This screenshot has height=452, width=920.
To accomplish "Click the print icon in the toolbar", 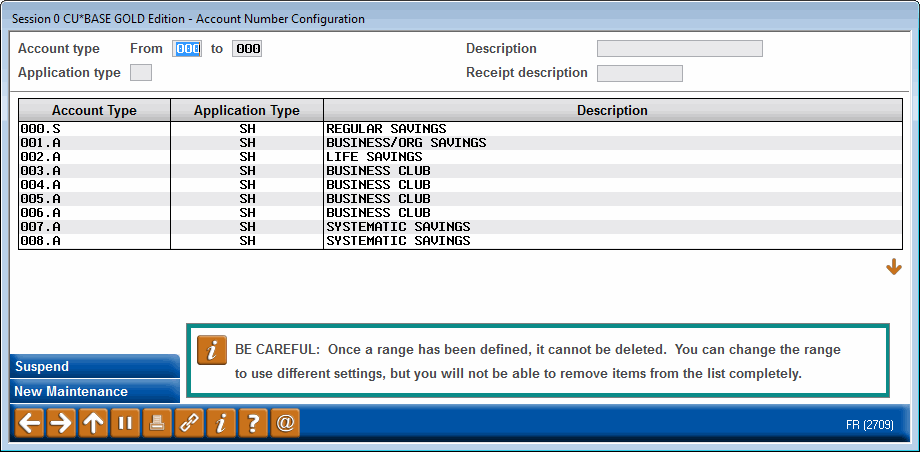I will point(157,423).
